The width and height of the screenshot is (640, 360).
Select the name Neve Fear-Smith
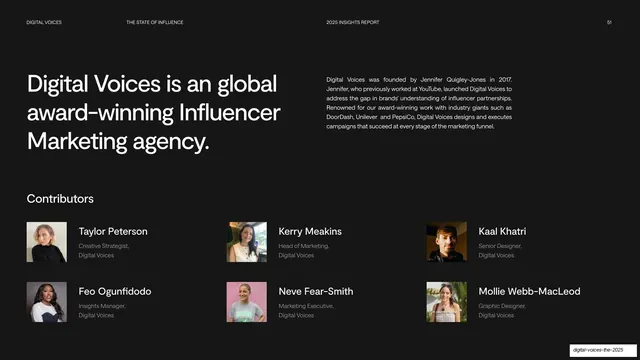point(316,291)
